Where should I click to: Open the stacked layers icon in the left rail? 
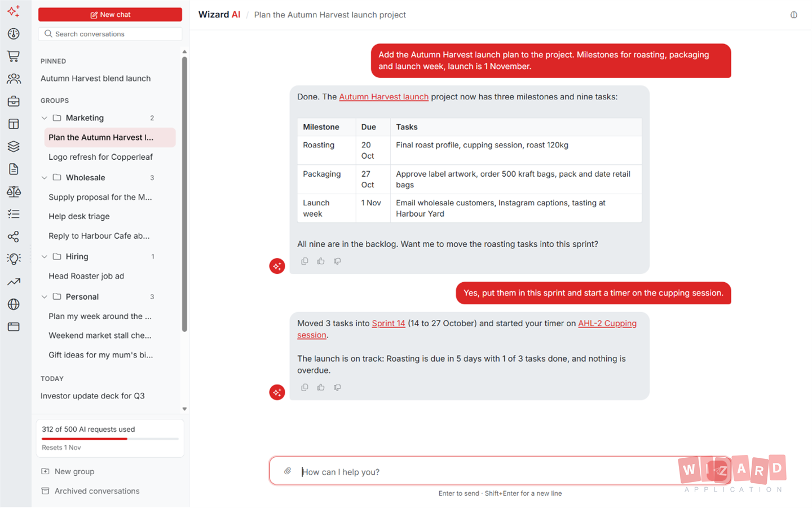(x=14, y=147)
